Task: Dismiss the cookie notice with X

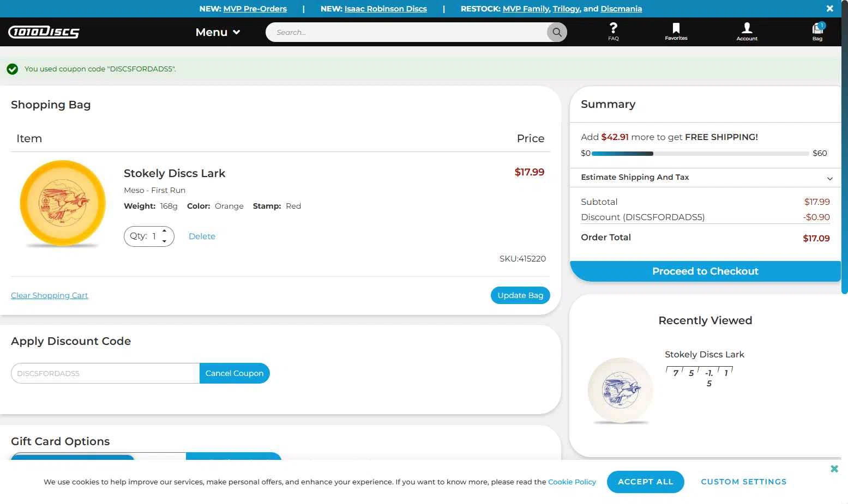Action: pyautogui.click(x=834, y=469)
